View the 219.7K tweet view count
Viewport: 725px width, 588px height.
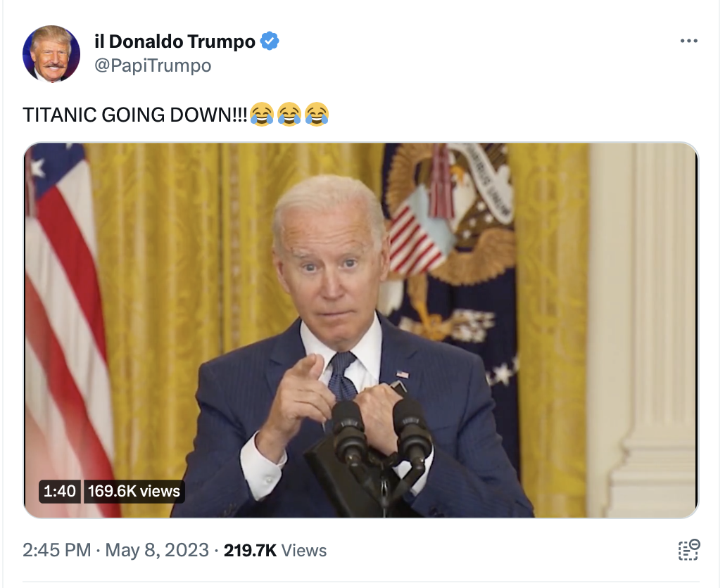[250, 550]
